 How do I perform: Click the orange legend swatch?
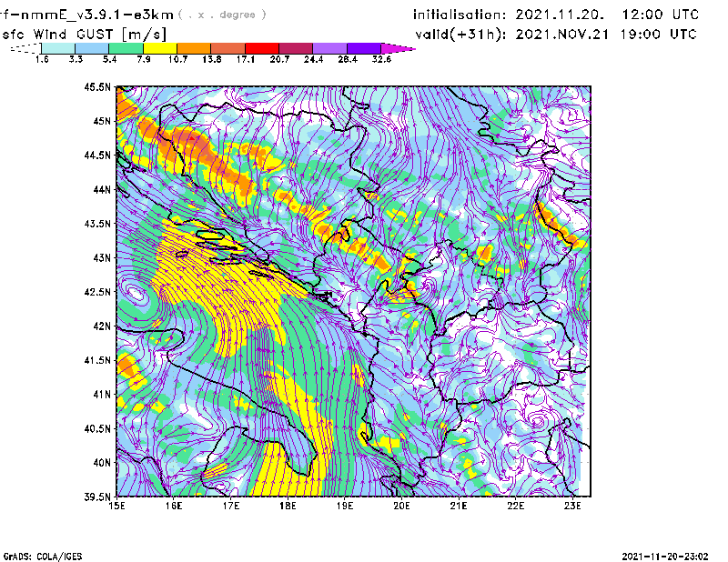coord(194,48)
